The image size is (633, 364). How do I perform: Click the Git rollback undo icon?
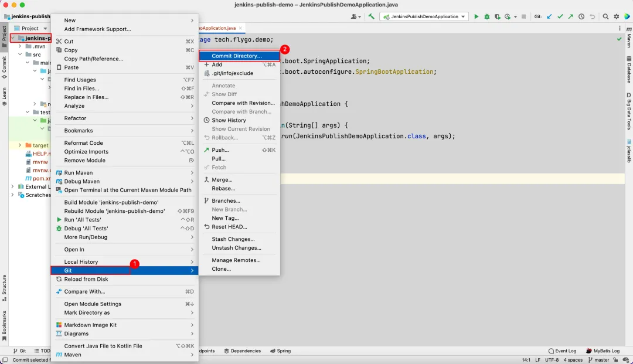coord(592,16)
